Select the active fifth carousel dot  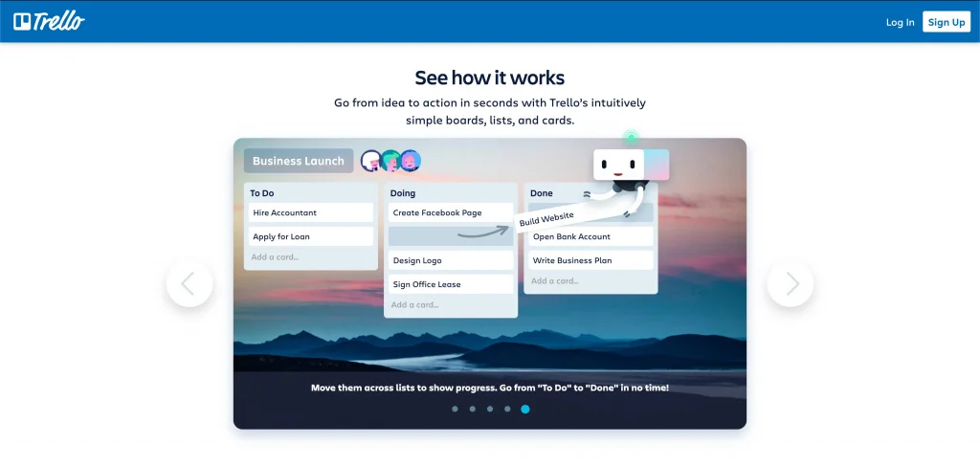click(525, 409)
